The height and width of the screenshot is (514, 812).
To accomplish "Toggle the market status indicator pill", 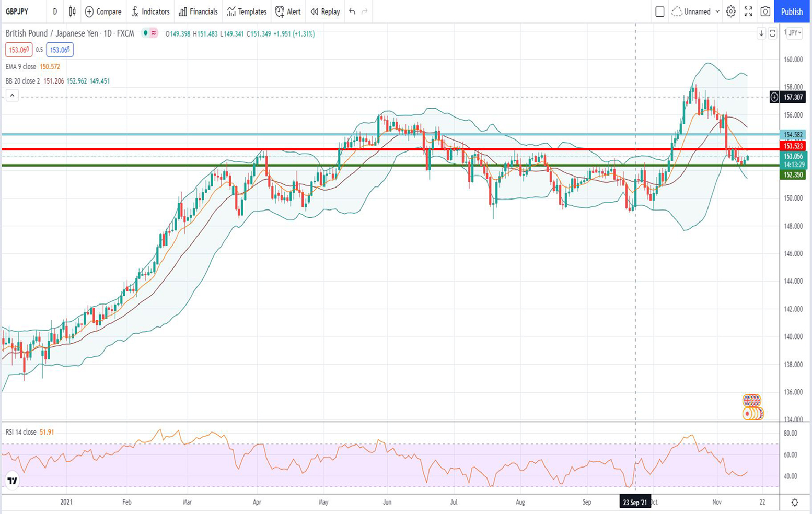I will pos(149,33).
